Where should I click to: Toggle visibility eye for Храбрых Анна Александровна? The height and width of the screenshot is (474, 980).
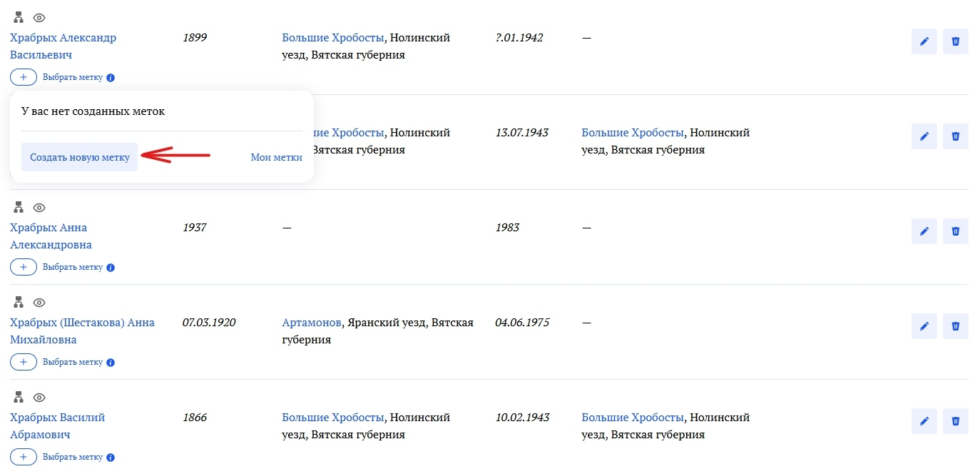point(39,208)
